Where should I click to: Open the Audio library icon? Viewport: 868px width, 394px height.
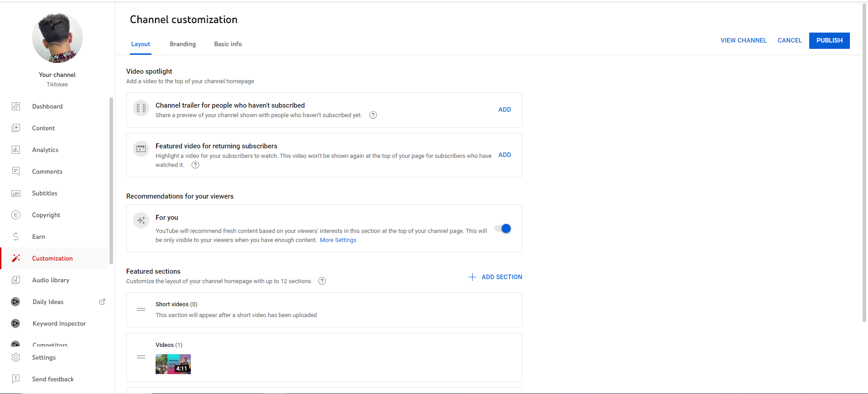16,280
